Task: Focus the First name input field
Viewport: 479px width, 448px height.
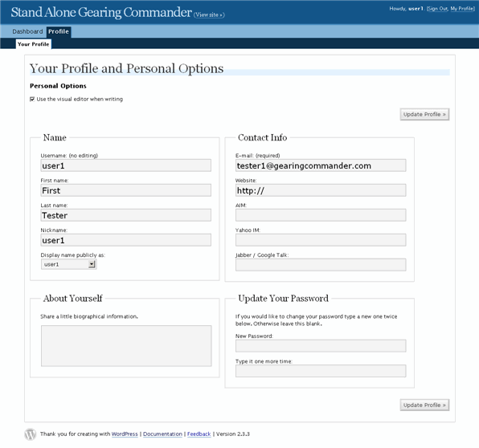Action: [126, 190]
